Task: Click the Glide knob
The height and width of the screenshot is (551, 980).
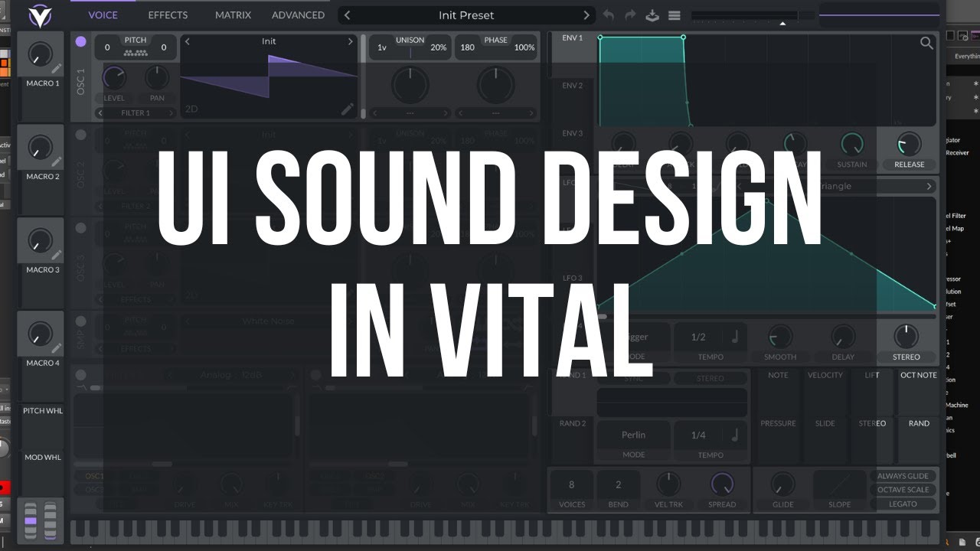Action: 782,484
